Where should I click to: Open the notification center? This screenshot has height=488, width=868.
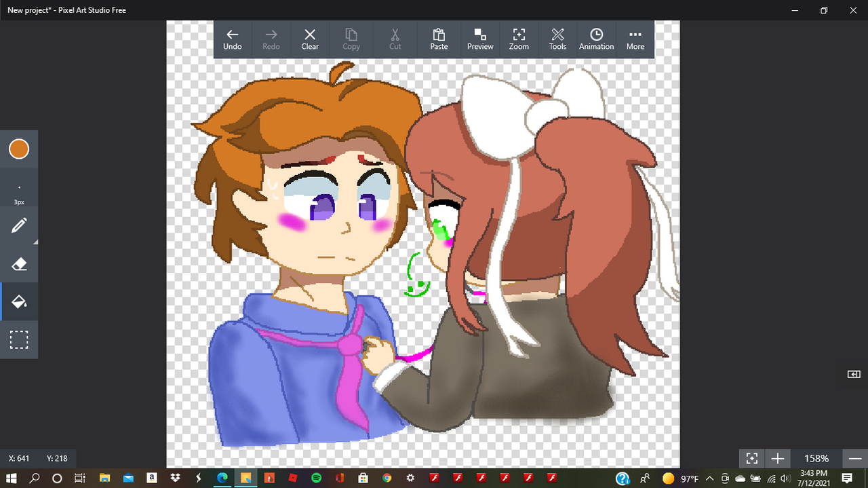coord(847,478)
